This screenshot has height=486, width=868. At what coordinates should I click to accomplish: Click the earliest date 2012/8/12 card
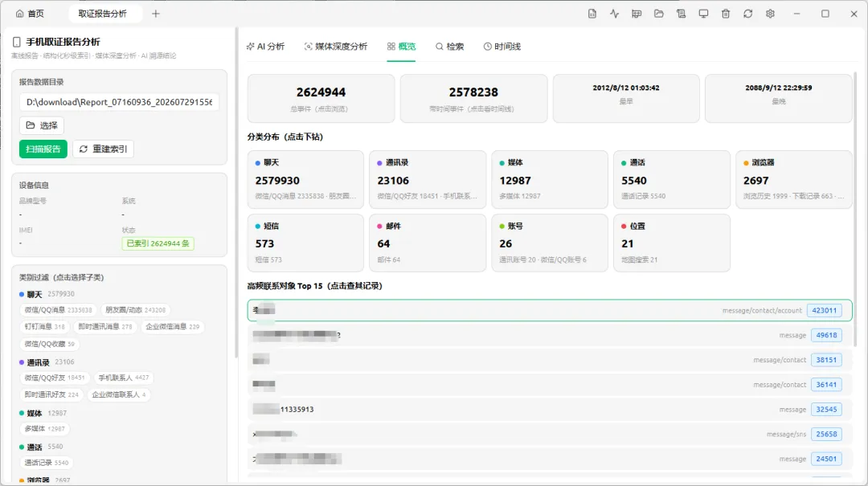[x=626, y=99]
